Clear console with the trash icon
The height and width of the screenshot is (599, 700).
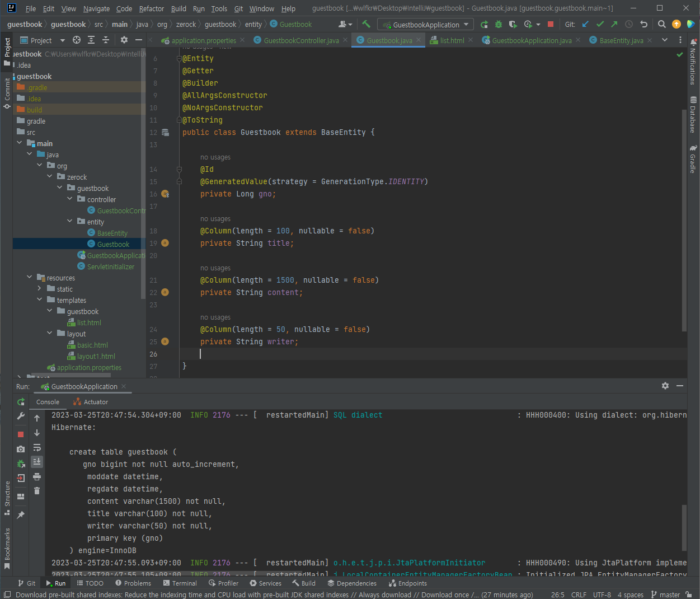pyautogui.click(x=37, y=491)
